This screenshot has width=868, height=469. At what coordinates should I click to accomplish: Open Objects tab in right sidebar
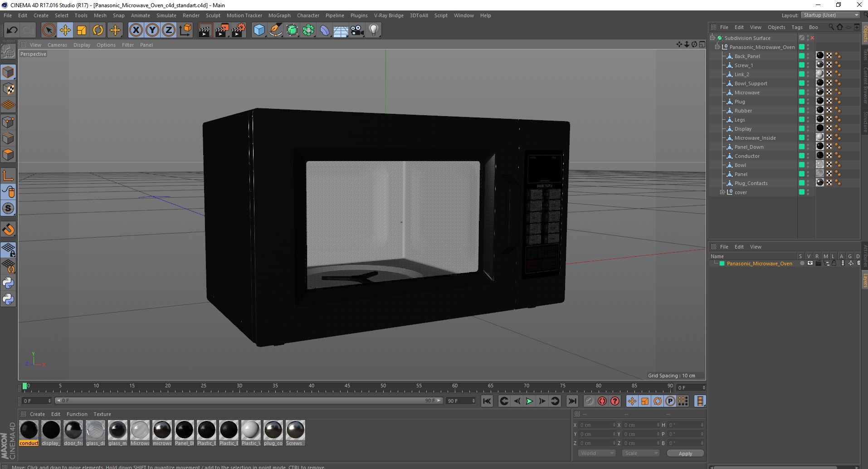click(x=864, y=34)
